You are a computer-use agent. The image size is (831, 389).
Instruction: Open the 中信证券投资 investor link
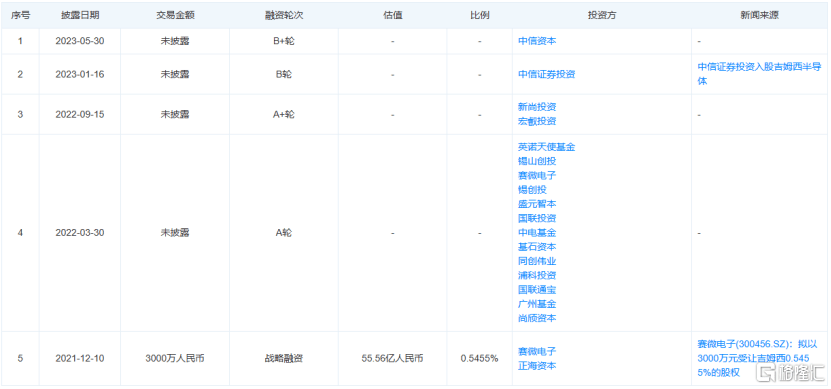coord(546,74)
